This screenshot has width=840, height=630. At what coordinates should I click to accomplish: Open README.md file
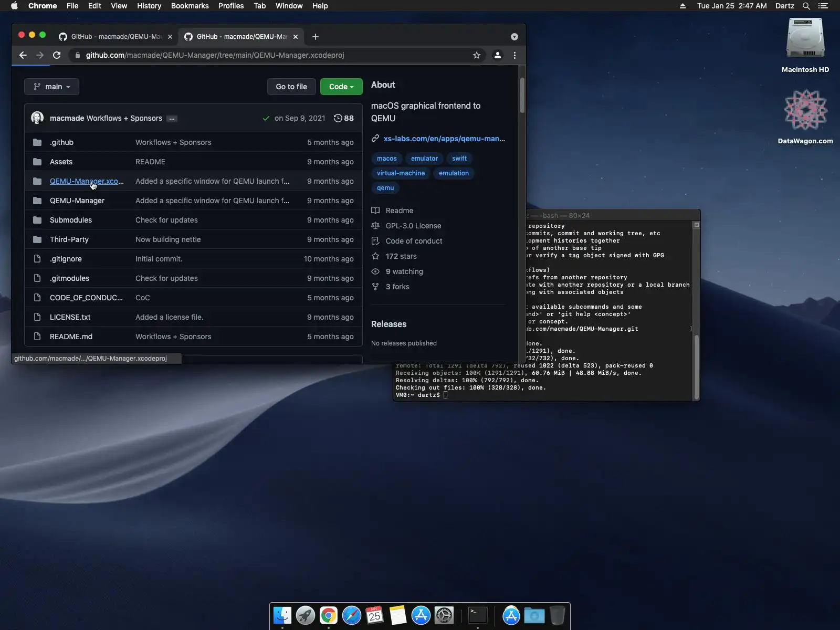click(x=71, y=337)
